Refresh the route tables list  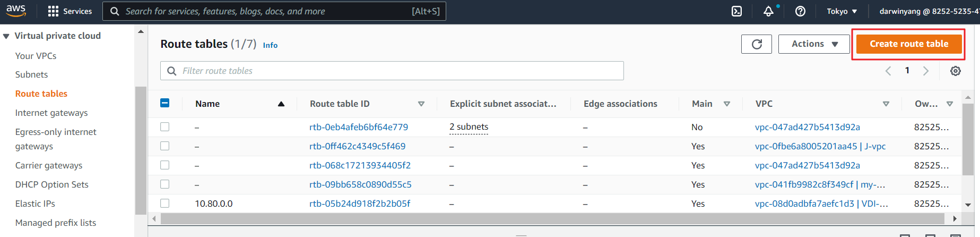pos(757,44)
